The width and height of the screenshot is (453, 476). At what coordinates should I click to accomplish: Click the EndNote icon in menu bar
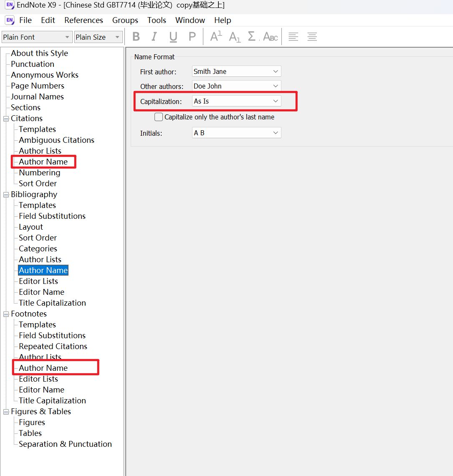[10, 20]
